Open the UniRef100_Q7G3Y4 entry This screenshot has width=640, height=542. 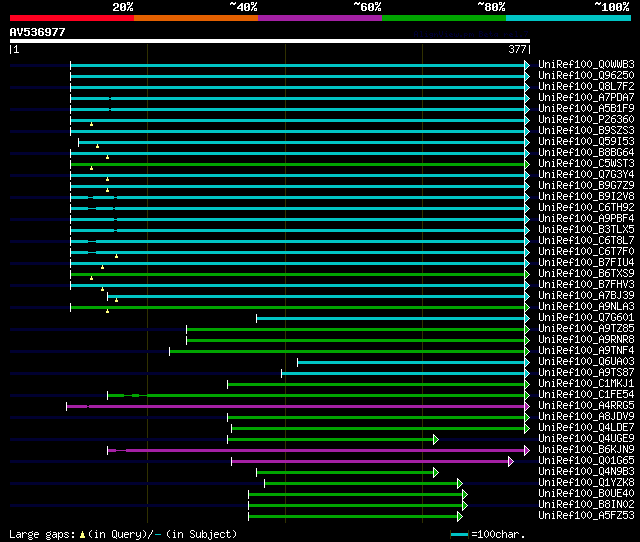point(586,175)
